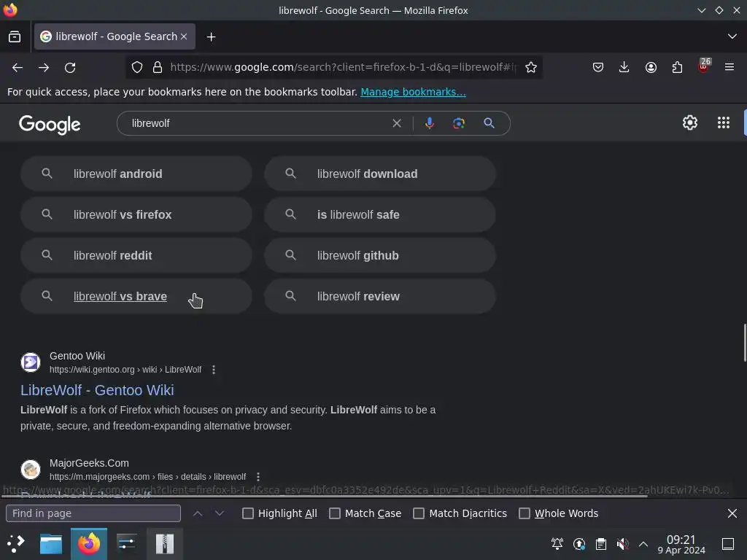Find previous match with up arrow
This screenshot has height=560, width=747.
(x=198, y=513)
